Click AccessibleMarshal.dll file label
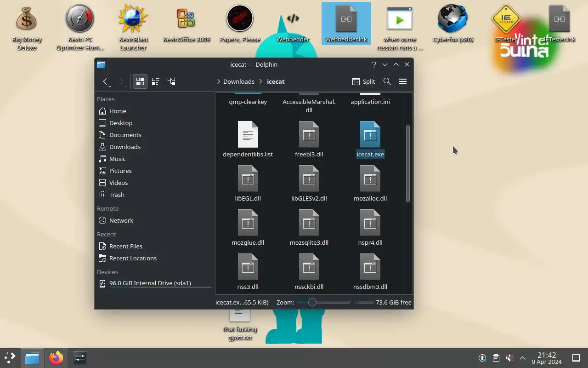The width and height of the screenshot is (588, 368). tap(309, 106)
